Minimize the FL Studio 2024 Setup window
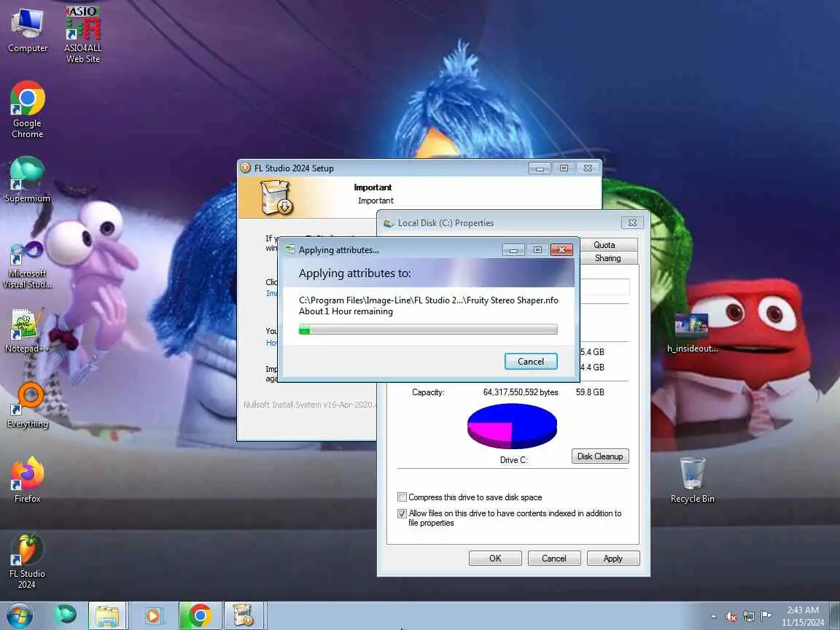 point(540,168)
